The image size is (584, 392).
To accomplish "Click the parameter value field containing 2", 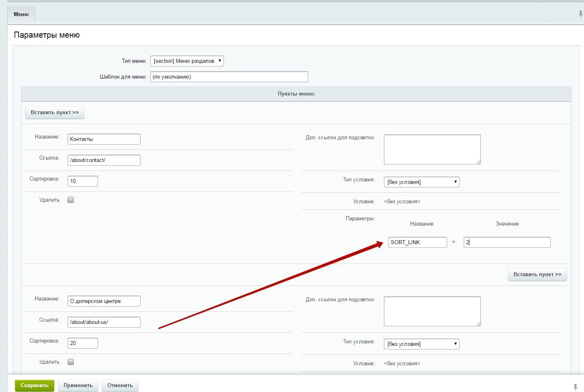I will [507, 243].
